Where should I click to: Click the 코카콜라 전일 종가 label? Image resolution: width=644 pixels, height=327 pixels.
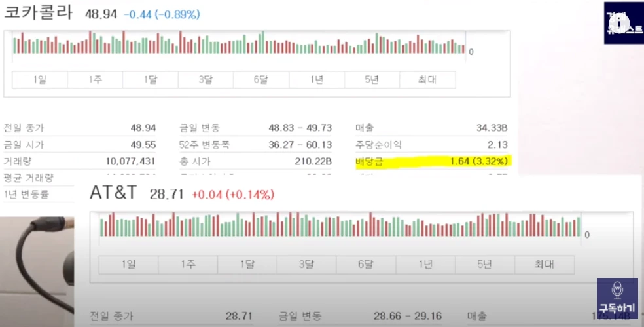tap(24, 128)
